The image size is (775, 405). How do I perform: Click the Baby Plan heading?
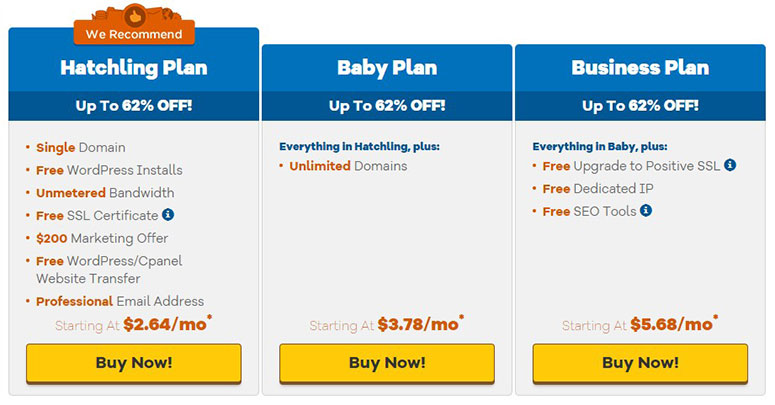pyautogui.click(x=387, y=68)
